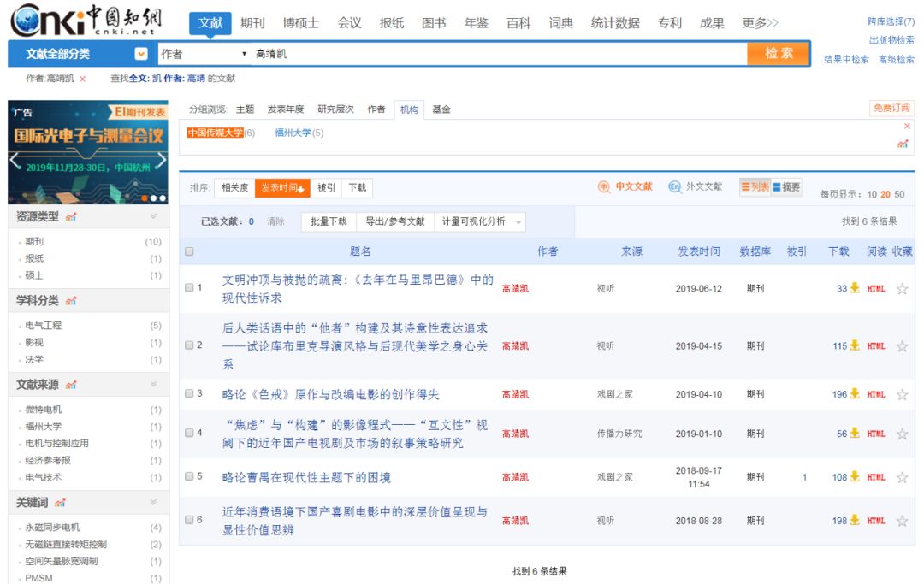Open HTML reading for article 3

876,394
